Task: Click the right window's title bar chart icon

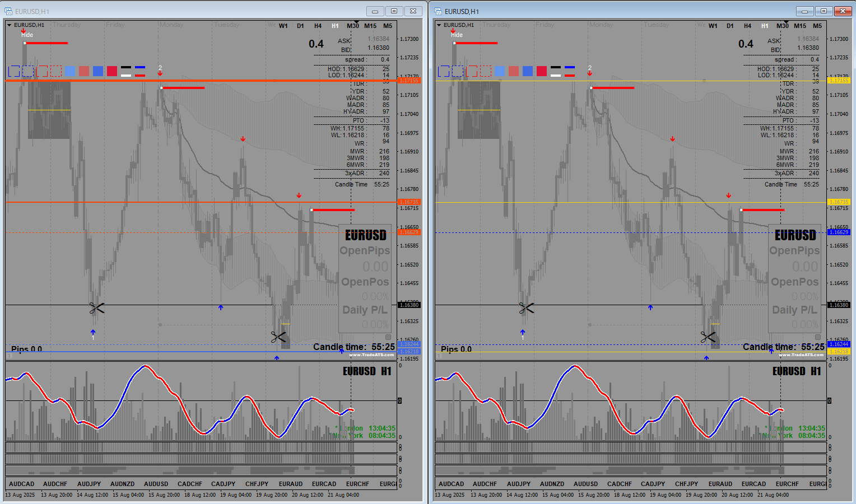Action: (438, 11)
